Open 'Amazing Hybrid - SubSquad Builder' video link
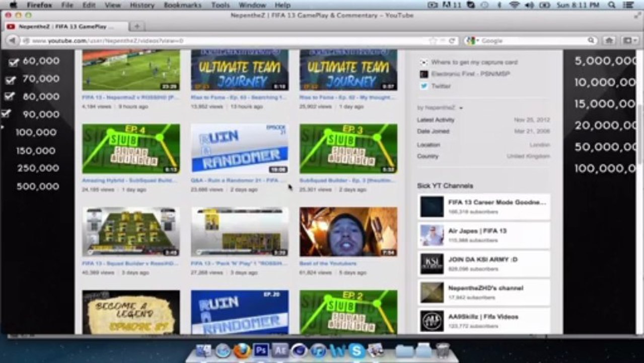The image size is (644, 363). (130, 180)
